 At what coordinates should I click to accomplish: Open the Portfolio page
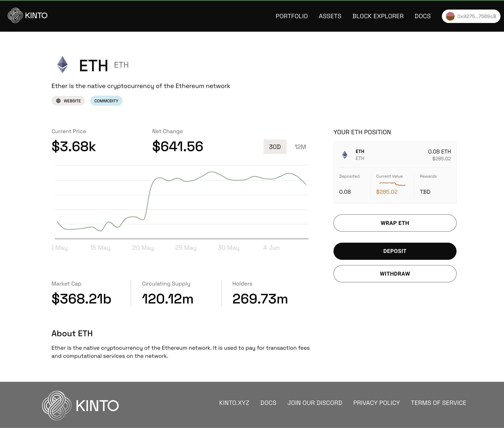pyautogui.click(x=292, y=16)
